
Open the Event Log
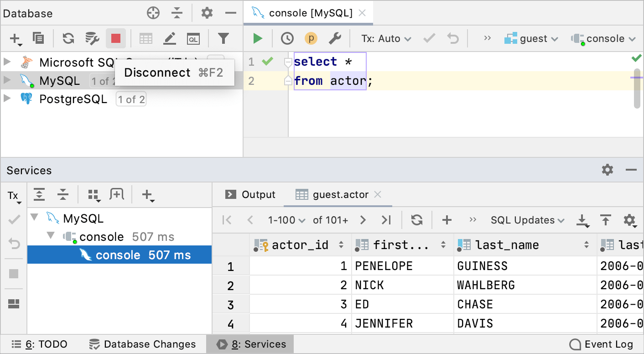601,344
